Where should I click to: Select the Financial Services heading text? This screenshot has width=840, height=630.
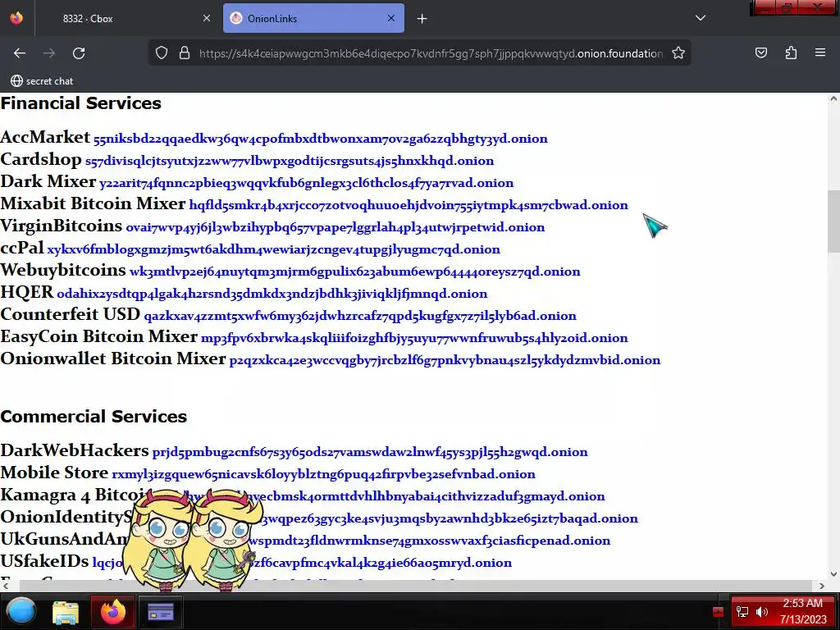81,103
